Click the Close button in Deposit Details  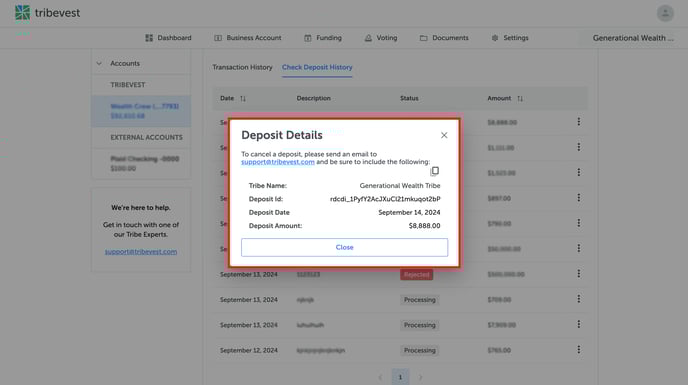tap(344, 248)
